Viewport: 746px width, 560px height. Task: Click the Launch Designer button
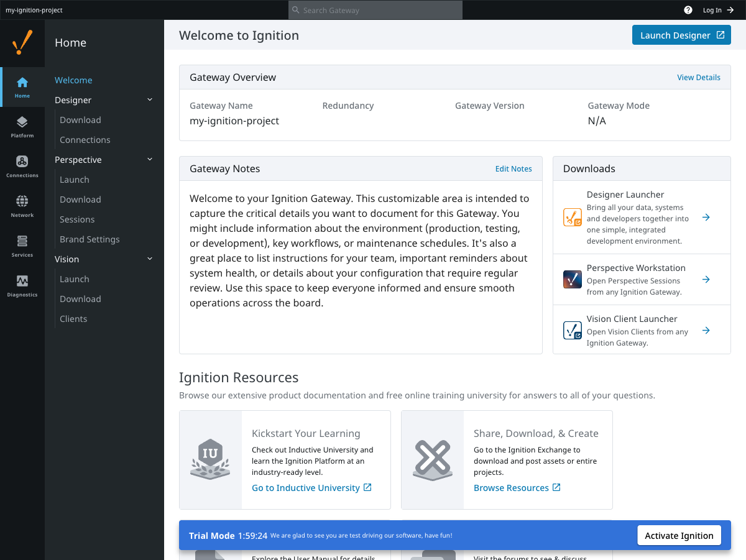point(681,35)
